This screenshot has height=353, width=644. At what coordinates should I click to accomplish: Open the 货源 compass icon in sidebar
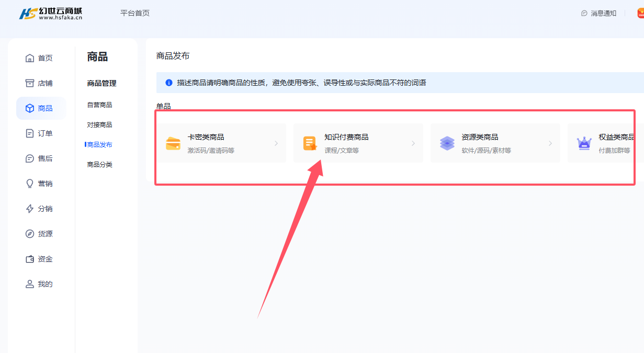(x=30, y=234)
